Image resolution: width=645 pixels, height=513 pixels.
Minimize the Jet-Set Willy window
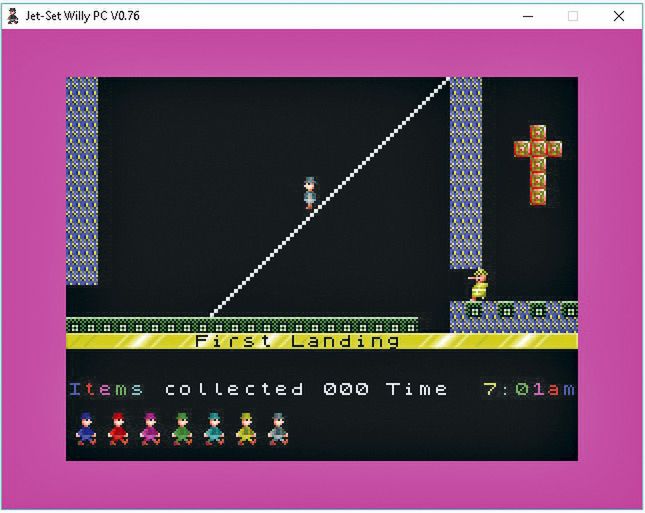pyautogui.click(x=528, y=16)
